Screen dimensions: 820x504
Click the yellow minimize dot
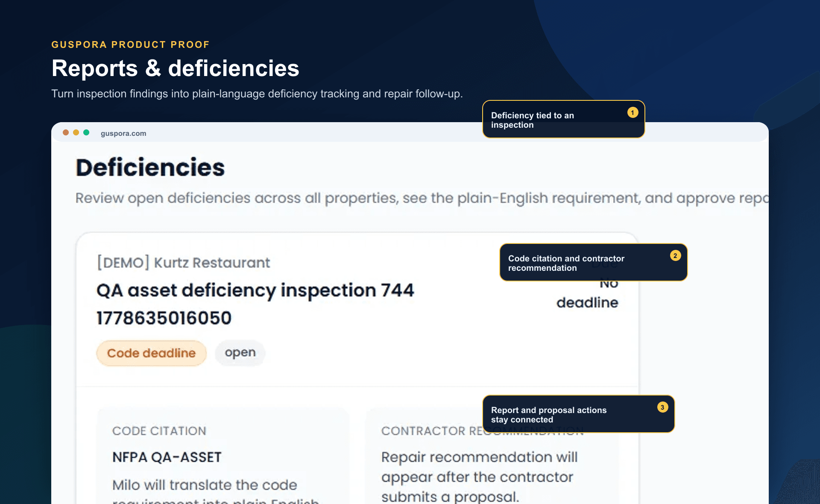[x=76, y=132]
